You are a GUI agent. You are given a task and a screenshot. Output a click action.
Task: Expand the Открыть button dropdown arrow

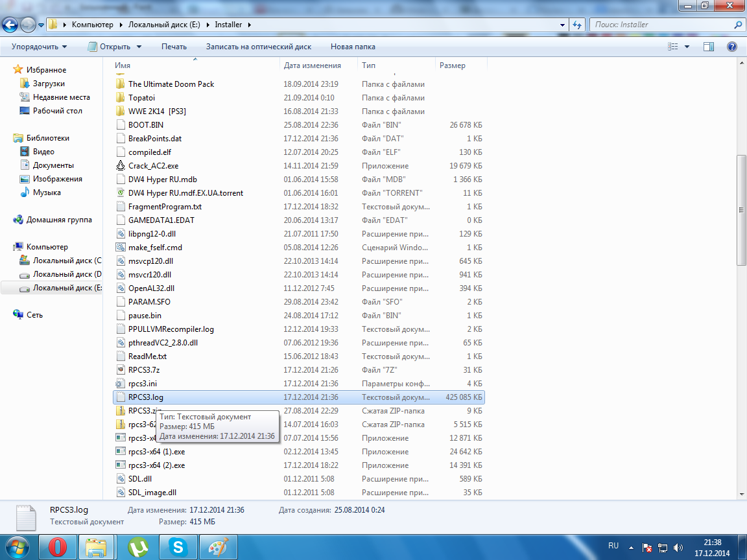tap(139, 47)
